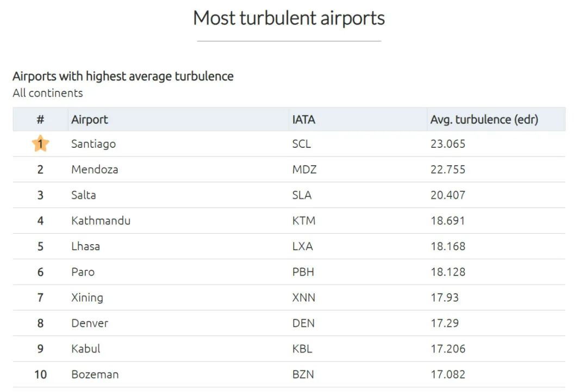Click the Kabul airport name
This screenshot has width=587, height=392.
(x=86, y=349)
